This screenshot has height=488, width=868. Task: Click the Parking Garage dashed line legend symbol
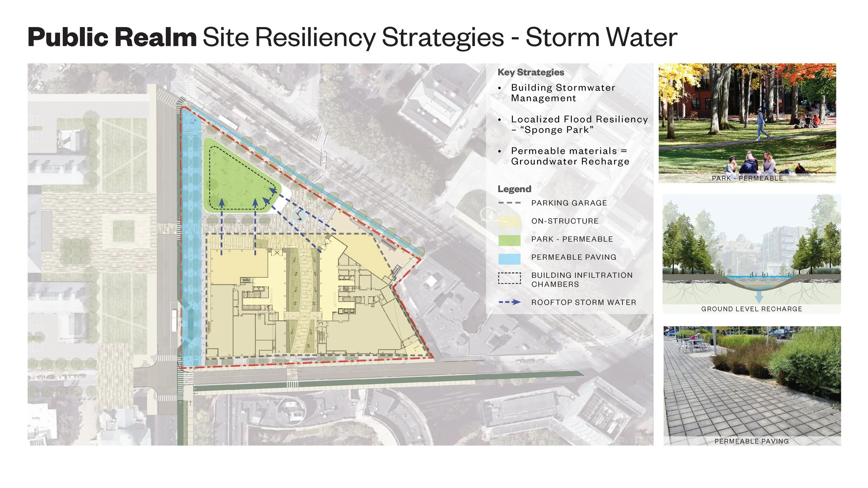tap(509, 203)
